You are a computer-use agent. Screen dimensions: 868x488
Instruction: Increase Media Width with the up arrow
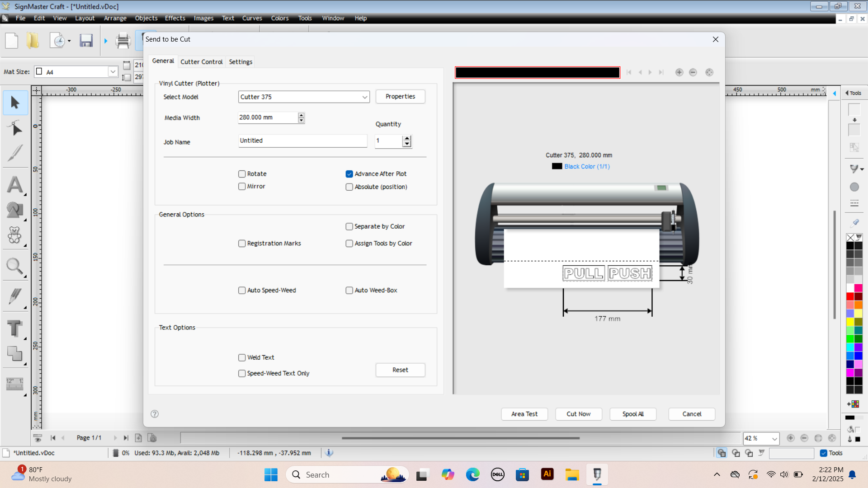point(301,115)
